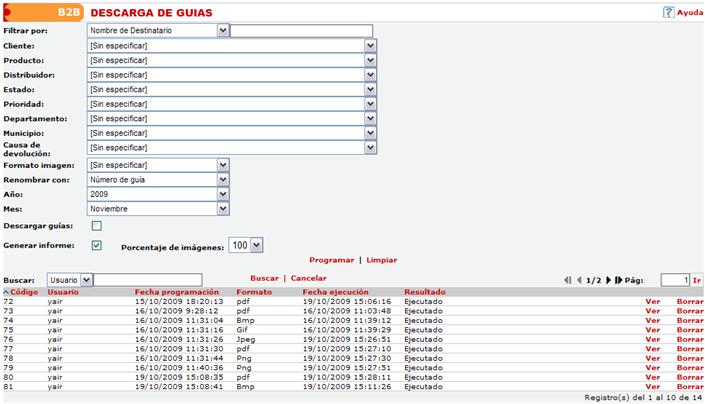The width and height of the screenshot is (705, 404).
Task: Click the Programar link
Action: tap(331, 260)
